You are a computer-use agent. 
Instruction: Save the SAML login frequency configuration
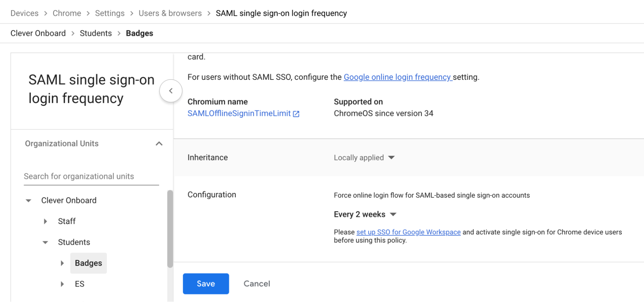tap(206, 284)
